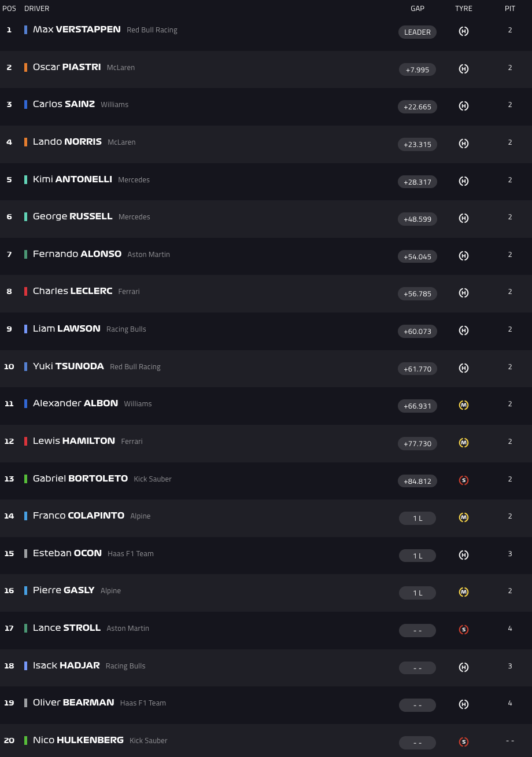Click Hulkenberg's soft tyre icon

464,742
